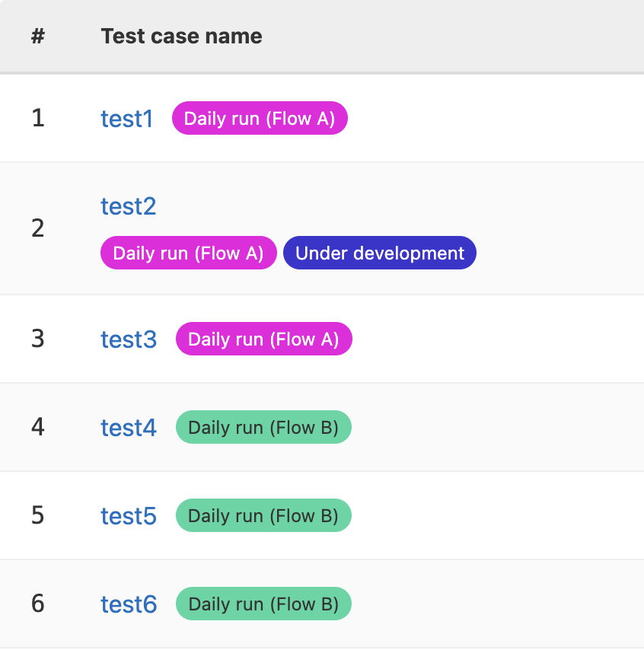This screenshot has width=644, height=650.
Task: Select row number 4 cell
Action: (x=38, y=427)
